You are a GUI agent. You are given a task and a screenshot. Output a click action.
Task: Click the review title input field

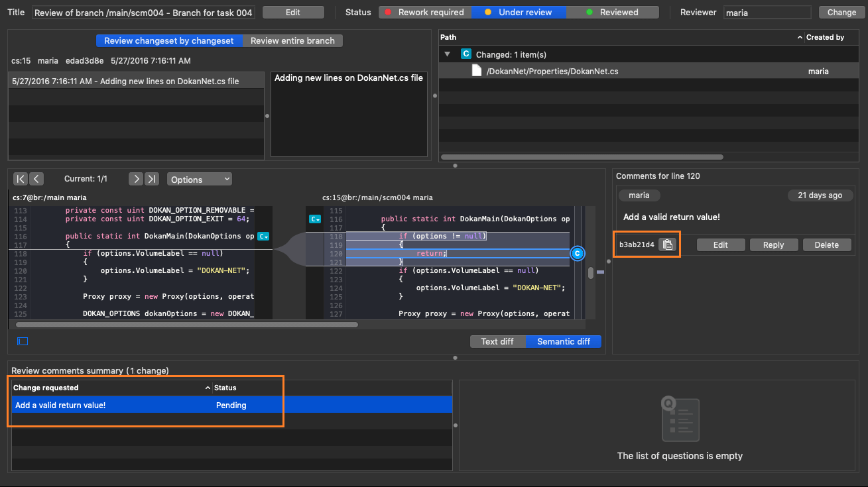(143, 12)
